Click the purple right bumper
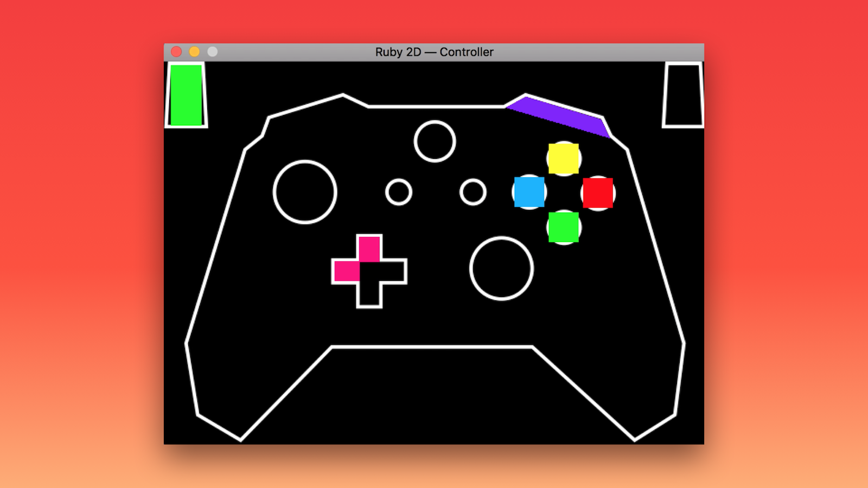The image size is (868, 488). [559, 116]
